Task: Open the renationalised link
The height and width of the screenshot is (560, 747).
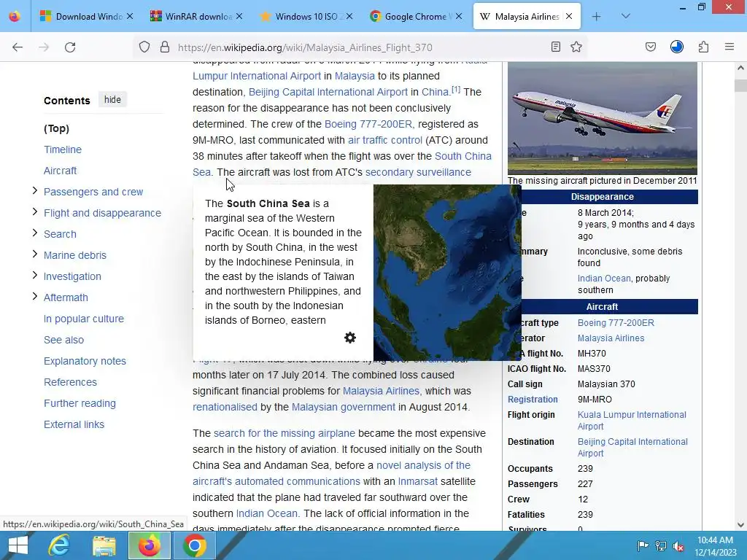Action: tap(225, 407)
